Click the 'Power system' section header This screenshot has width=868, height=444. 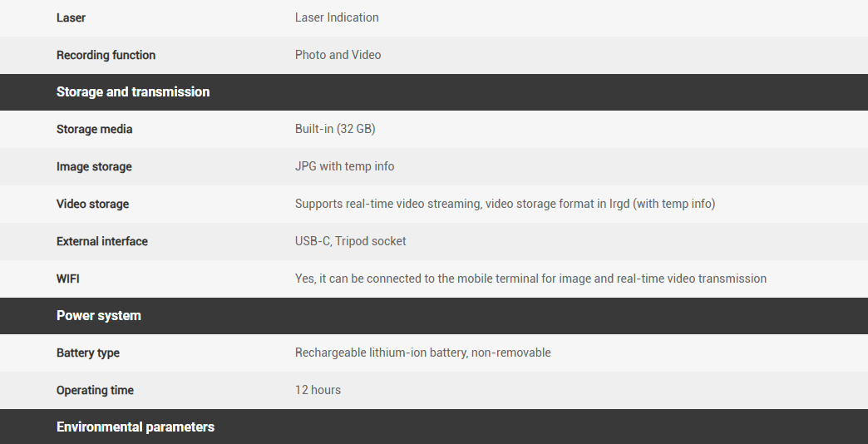[x=99, y=316]
